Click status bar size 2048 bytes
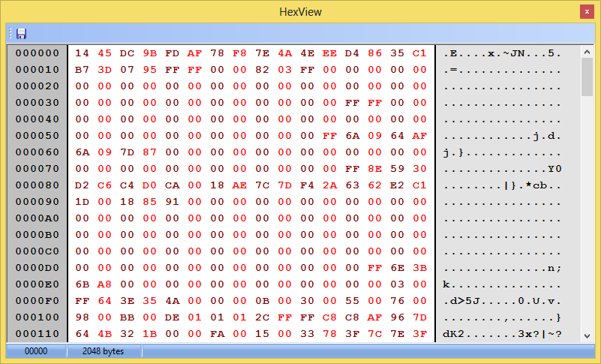601x364 pixels. (103, 351)
